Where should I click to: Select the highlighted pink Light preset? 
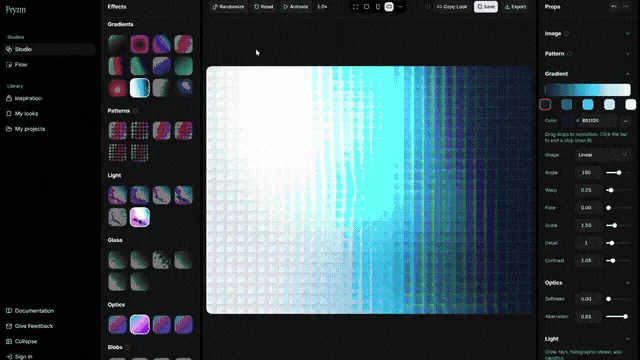140,217
